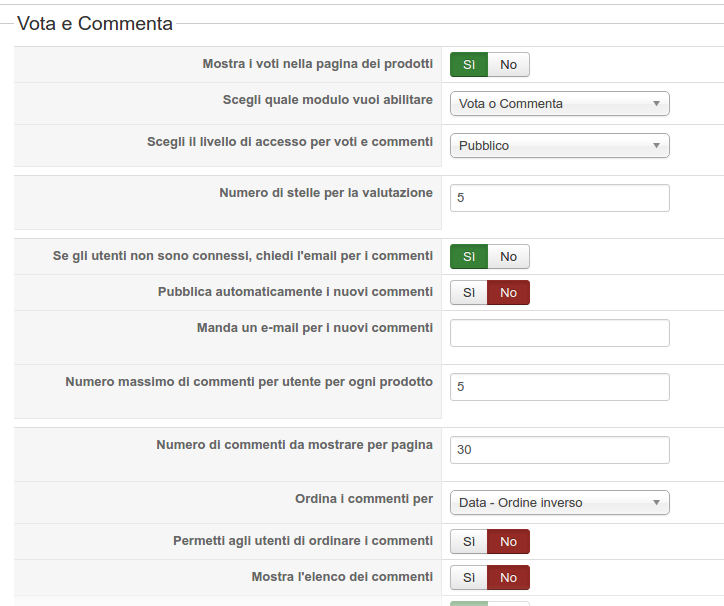Select No for 'Mostra l'elenco dei commenti'

[508, 578]
